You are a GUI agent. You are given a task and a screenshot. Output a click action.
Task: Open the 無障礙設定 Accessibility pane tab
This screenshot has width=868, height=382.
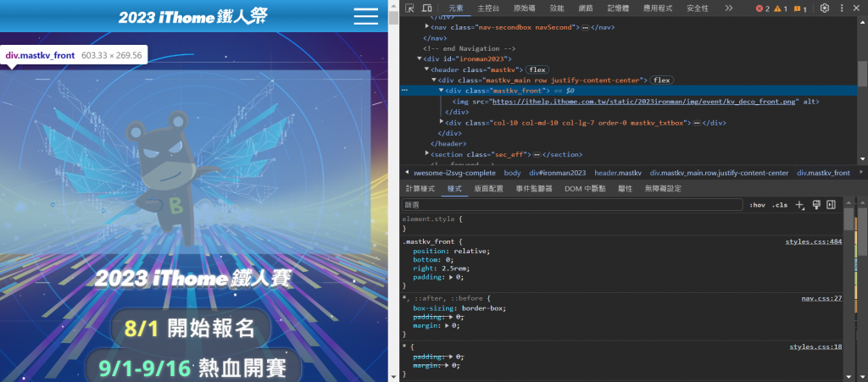(663, 189)
